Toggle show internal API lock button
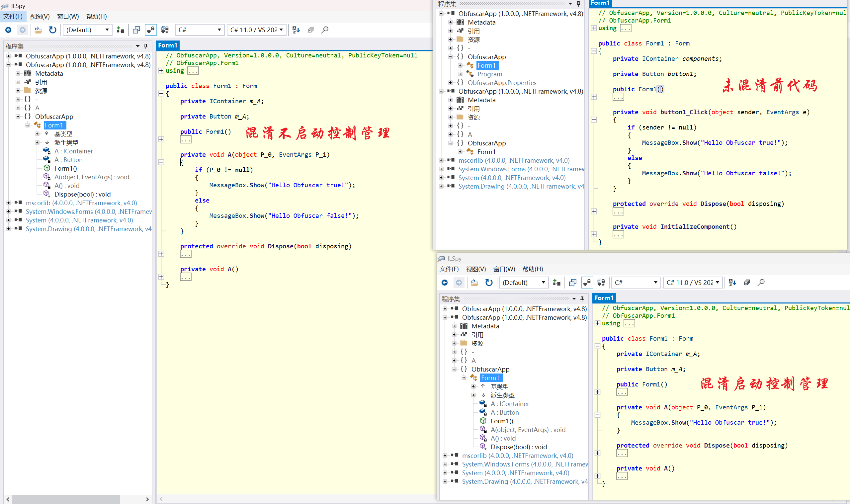Viewport: 850px width, 504px height. point(150,30)
